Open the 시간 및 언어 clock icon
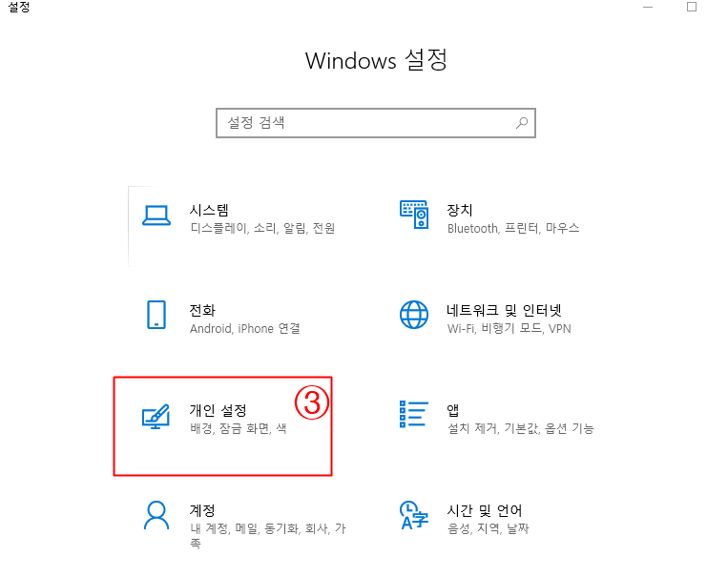Screen dimensions: 728x577 tap(414, 515)
